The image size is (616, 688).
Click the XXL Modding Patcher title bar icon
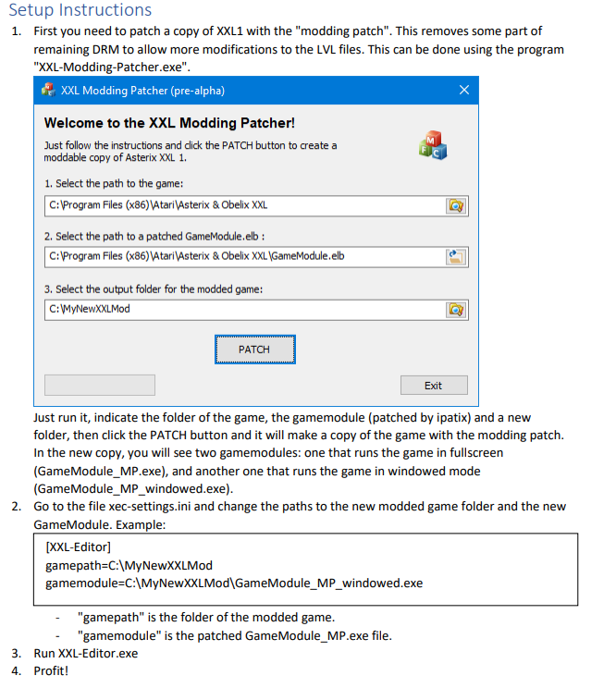[x=48, y=90]
